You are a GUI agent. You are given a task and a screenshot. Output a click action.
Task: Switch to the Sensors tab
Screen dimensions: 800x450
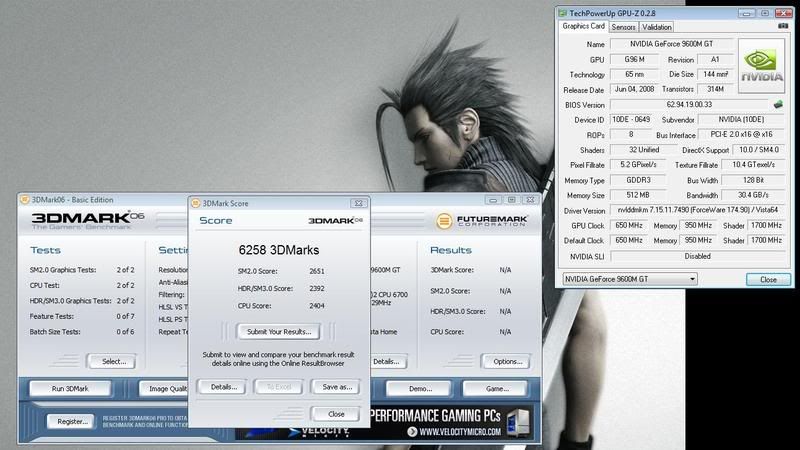[624, 27]
